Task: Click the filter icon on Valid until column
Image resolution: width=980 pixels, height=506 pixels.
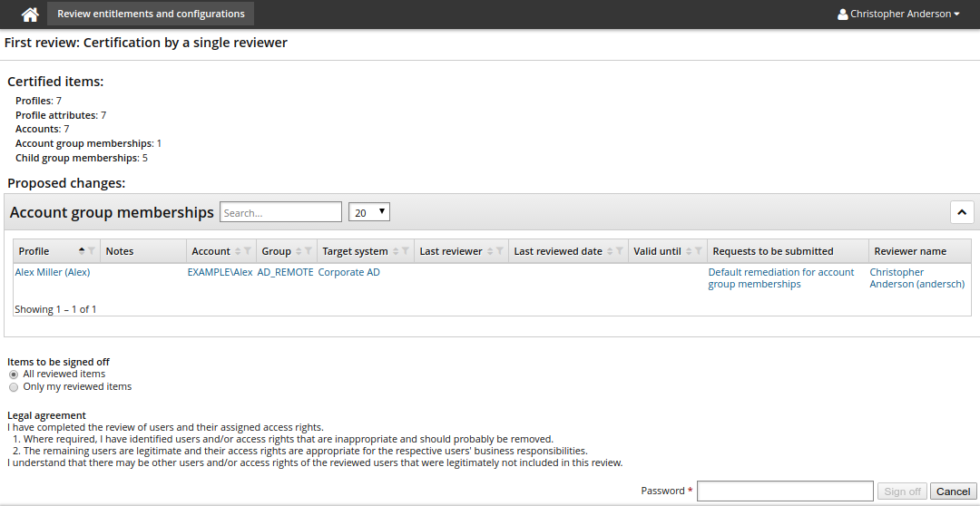Action: 701,251
